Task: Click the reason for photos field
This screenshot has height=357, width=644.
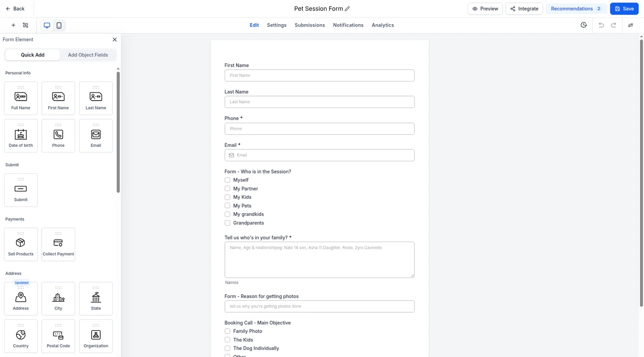Action: 319,306
